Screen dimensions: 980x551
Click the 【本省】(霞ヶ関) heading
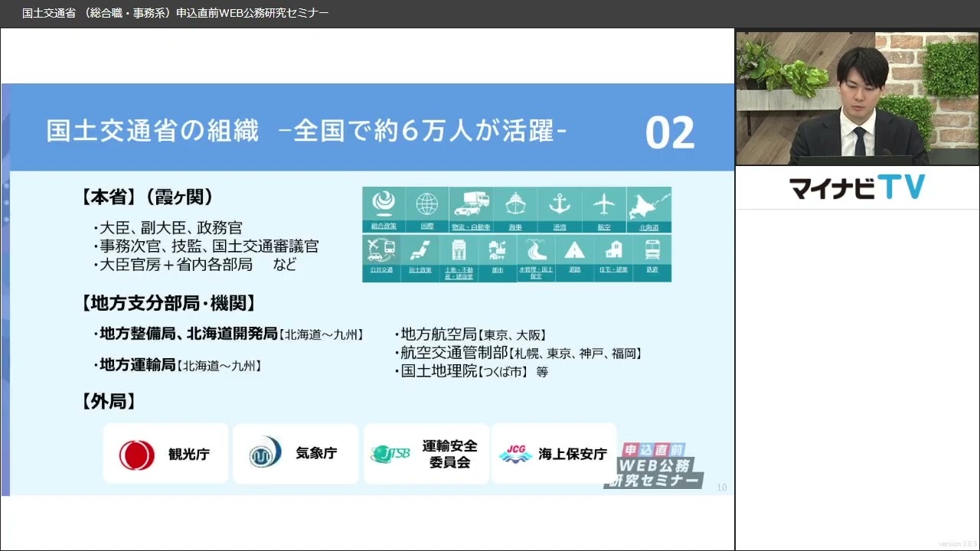point(147,197)
